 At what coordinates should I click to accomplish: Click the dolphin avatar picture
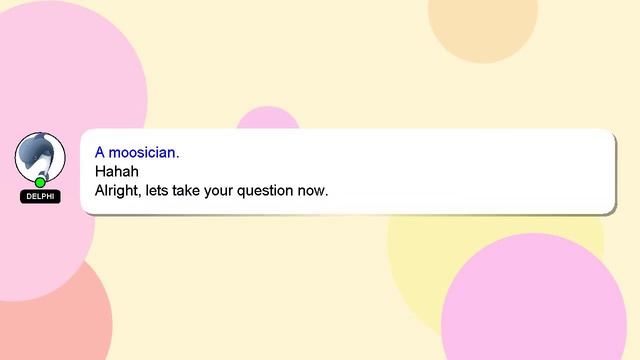(x=40, y=157)
